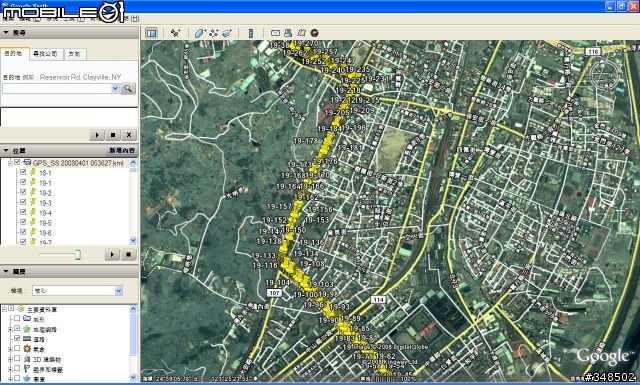This screenshot has height=385, width=640.
Task: Click the View in Google Maps icon
Action: click(301, 33)
